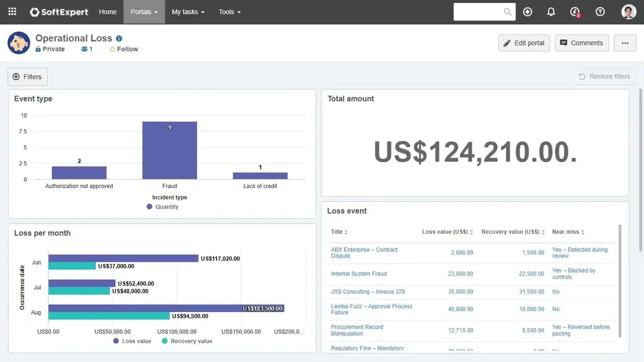Click the Jun recovery value bar
This screenshot has width=644, height=362.
click(72, 266)
